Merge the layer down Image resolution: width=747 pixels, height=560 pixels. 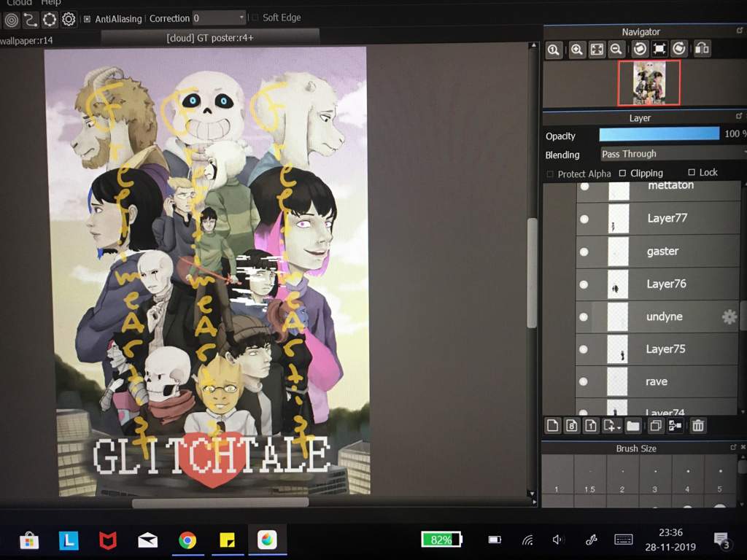675,425
